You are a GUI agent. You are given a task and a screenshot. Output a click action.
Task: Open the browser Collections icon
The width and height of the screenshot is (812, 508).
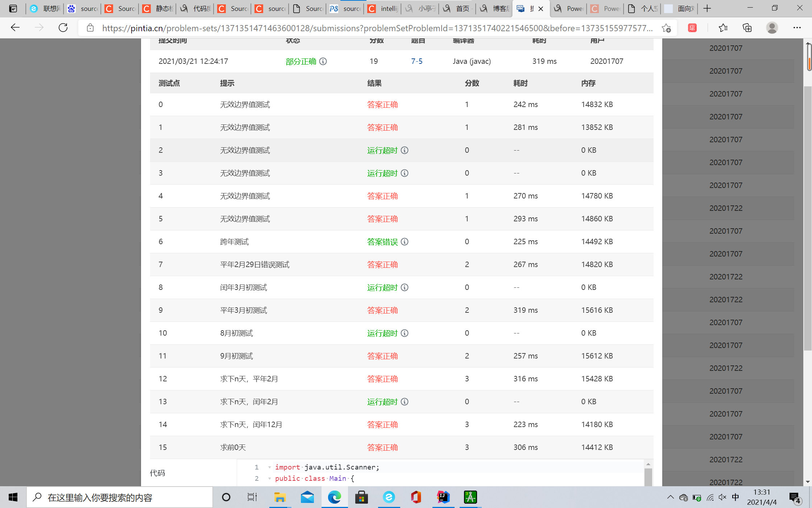click(747, 28)
